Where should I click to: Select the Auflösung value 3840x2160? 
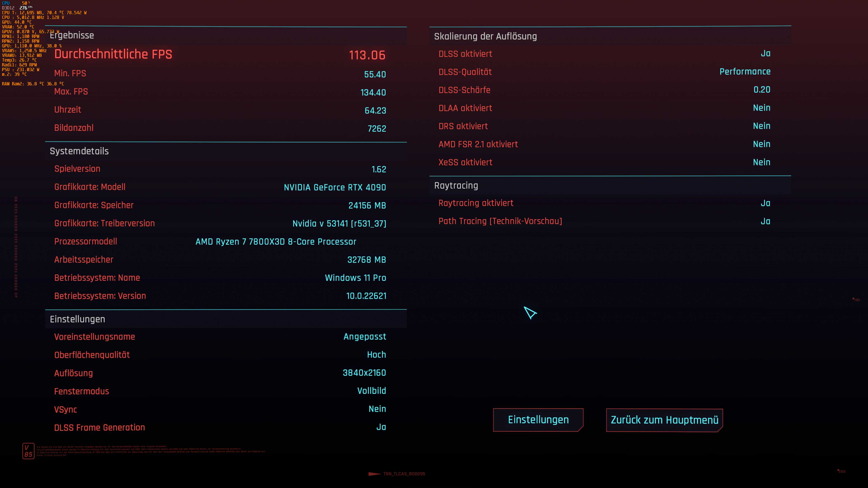point(364,373)
